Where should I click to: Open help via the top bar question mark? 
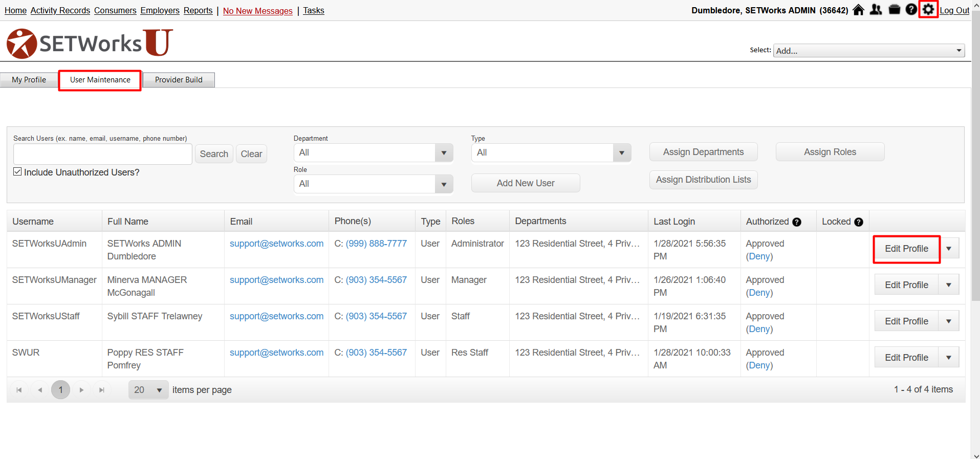[911, 10]
